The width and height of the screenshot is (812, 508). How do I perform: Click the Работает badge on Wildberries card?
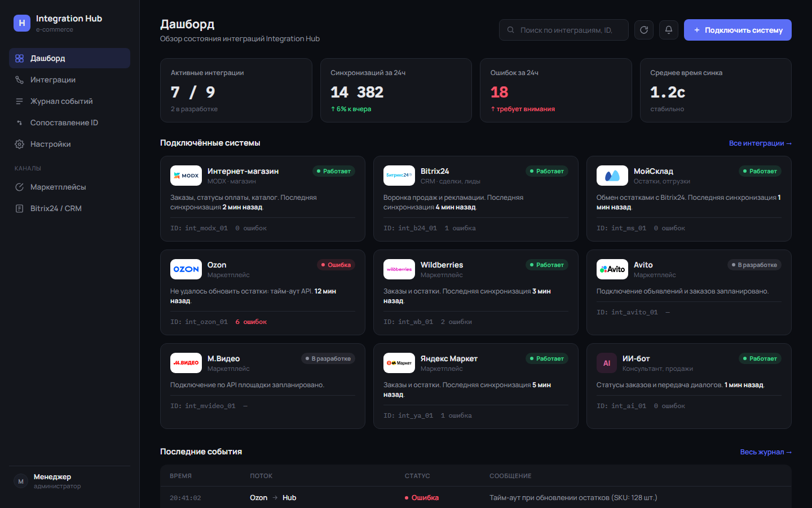pyautogui.click(x=546, y=265)
